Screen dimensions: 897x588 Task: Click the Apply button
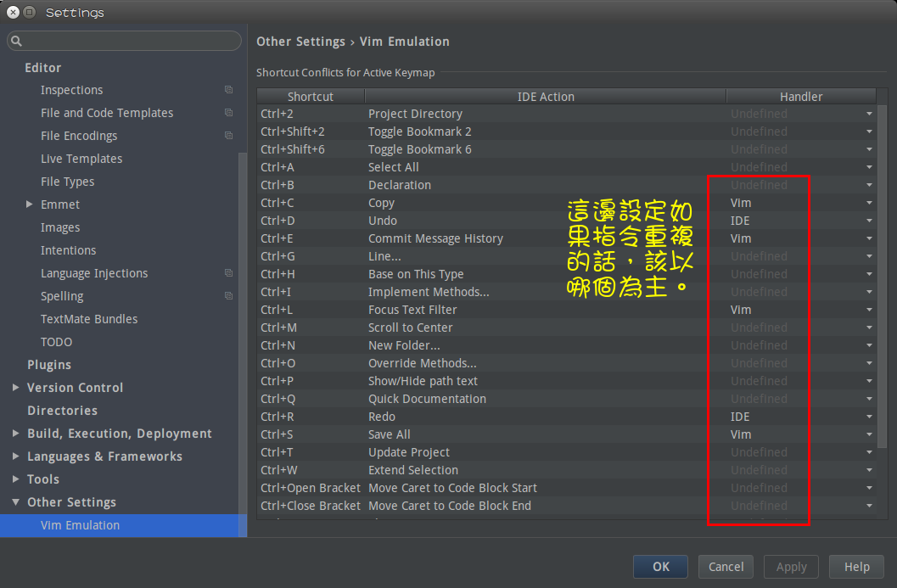click(x=790, y=566)
